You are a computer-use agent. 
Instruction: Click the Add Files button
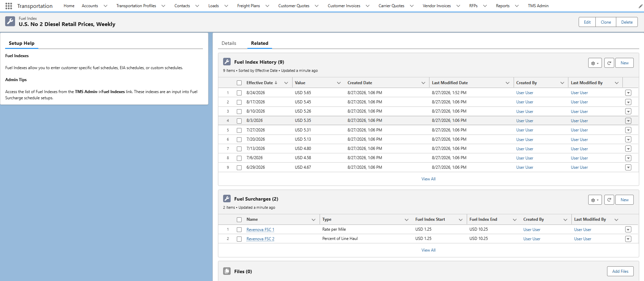tap(620, 271)
